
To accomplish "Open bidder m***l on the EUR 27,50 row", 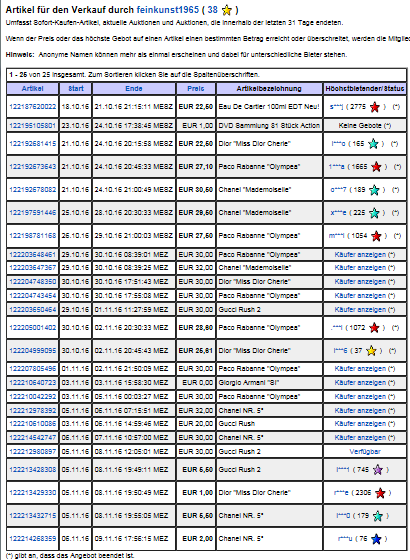I will pos(337,235).
